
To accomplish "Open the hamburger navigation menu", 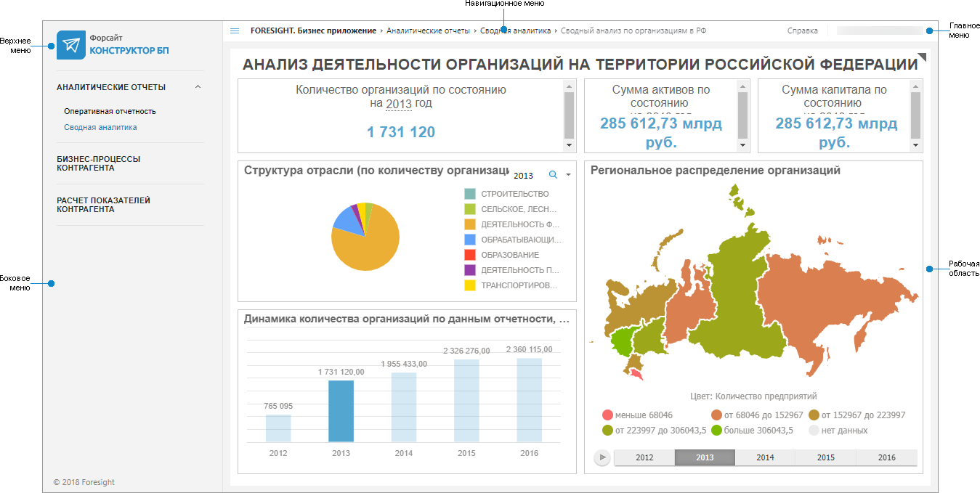I will point(234,30).
